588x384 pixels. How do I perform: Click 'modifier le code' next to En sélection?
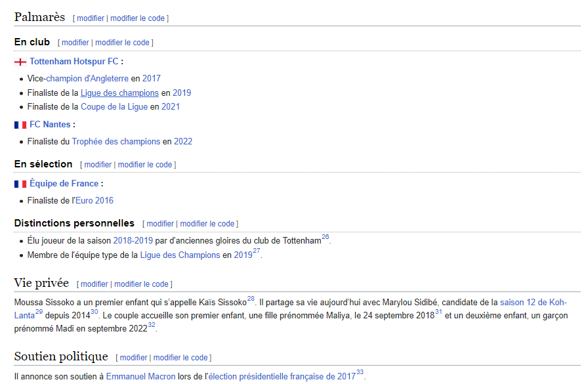(145, 165)
